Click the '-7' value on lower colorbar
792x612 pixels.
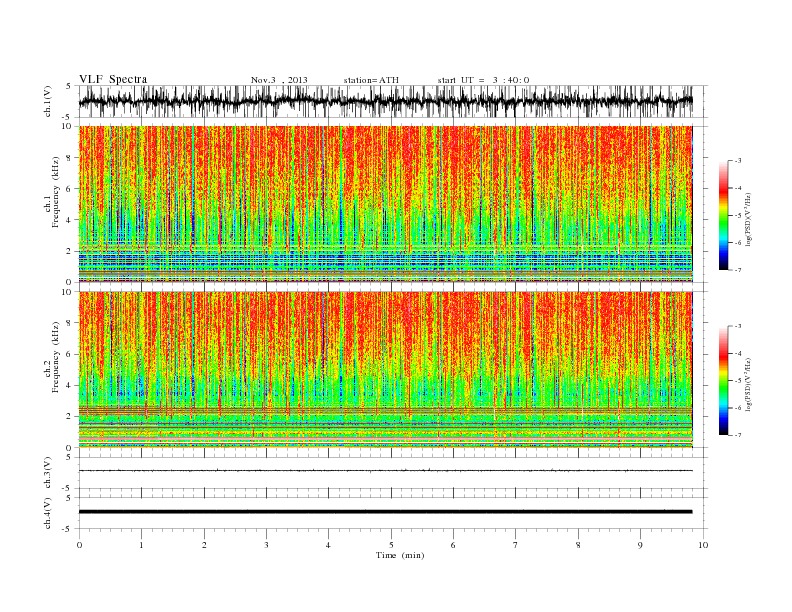738,435
